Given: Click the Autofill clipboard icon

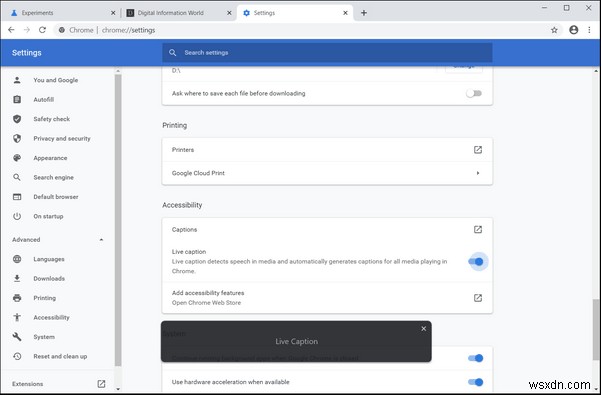Looking at the screenshot, I should click(17, 99).
